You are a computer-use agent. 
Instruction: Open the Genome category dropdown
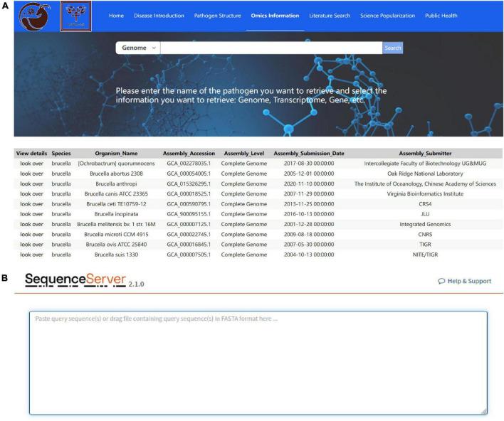click(138, 48)
